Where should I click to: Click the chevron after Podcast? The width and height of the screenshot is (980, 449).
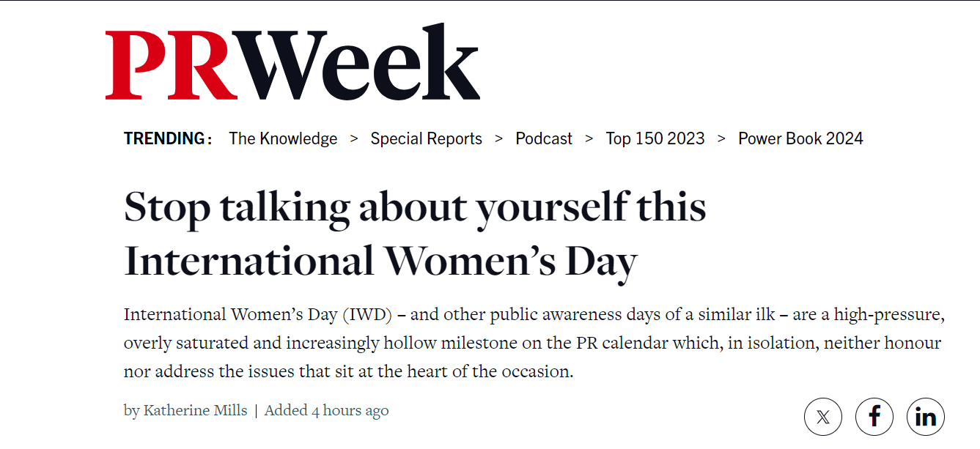click(589, 138)
